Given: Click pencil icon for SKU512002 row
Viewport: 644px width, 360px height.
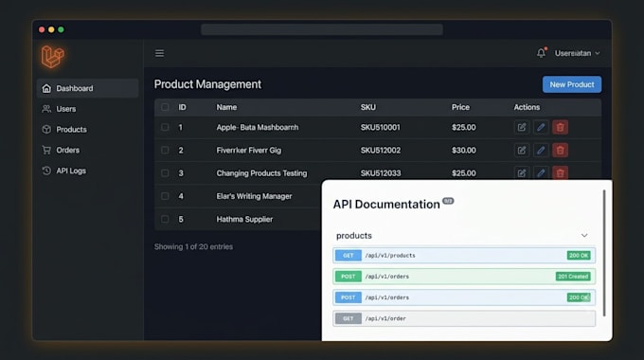Looking at the screenshot, I should 541,151.
